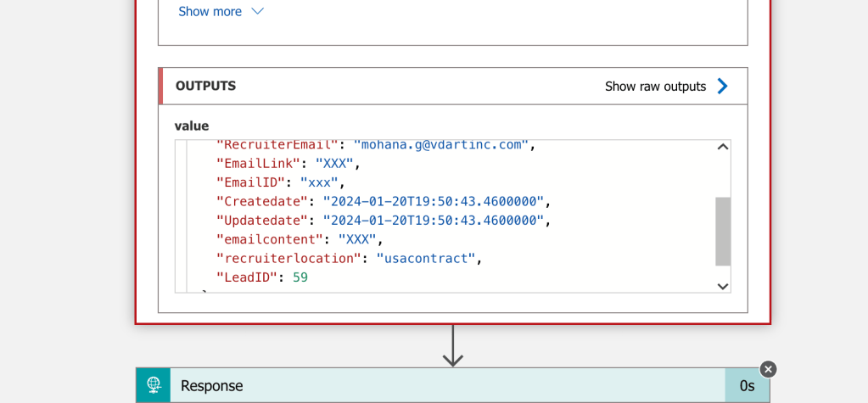This screenshot has width=868, height=403.
Task: Click the OUTPUTS section header
Action: (453, 86)
